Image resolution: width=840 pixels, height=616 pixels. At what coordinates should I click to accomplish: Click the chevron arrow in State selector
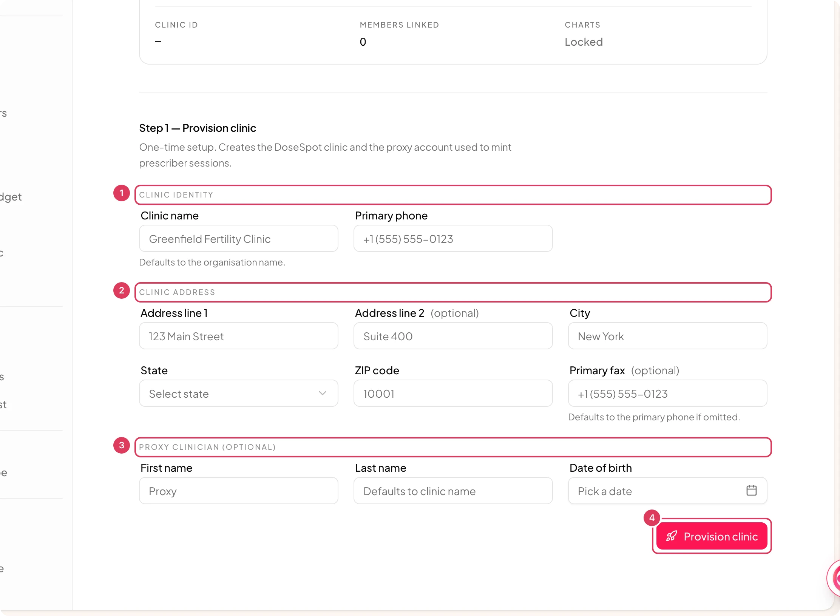point(322,393)
